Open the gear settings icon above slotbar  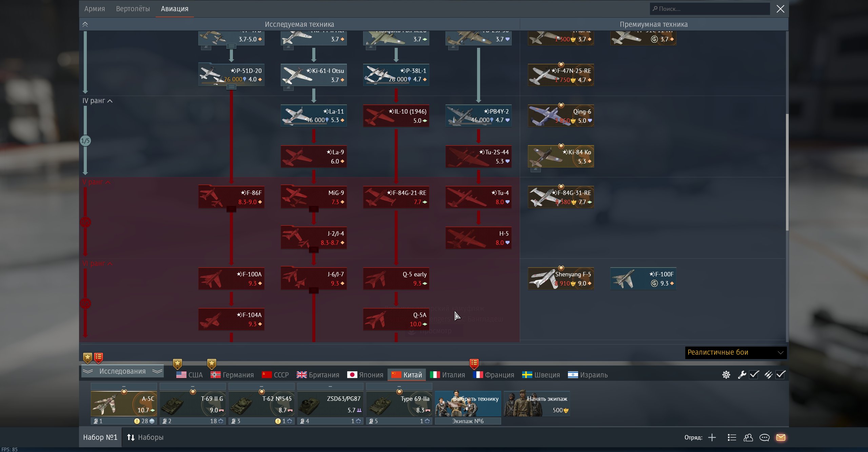pyautogui.click(x=726, y=375)
